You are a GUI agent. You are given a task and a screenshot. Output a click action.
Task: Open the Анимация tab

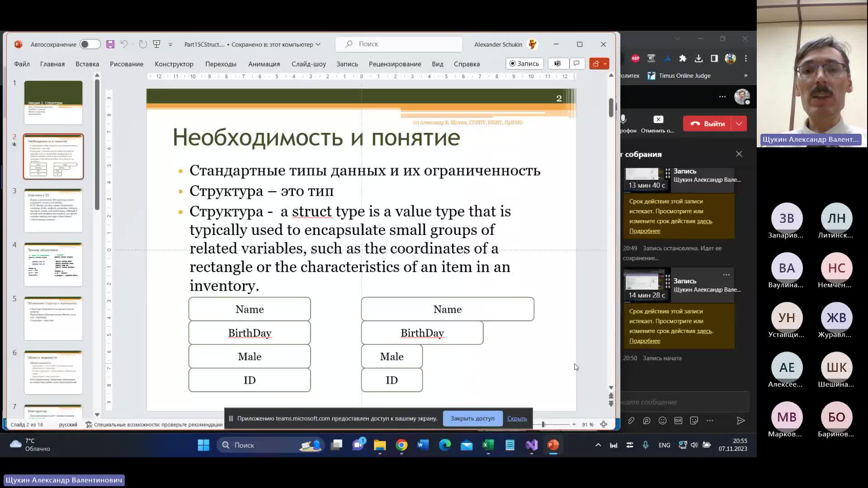[x=264, y=64]
